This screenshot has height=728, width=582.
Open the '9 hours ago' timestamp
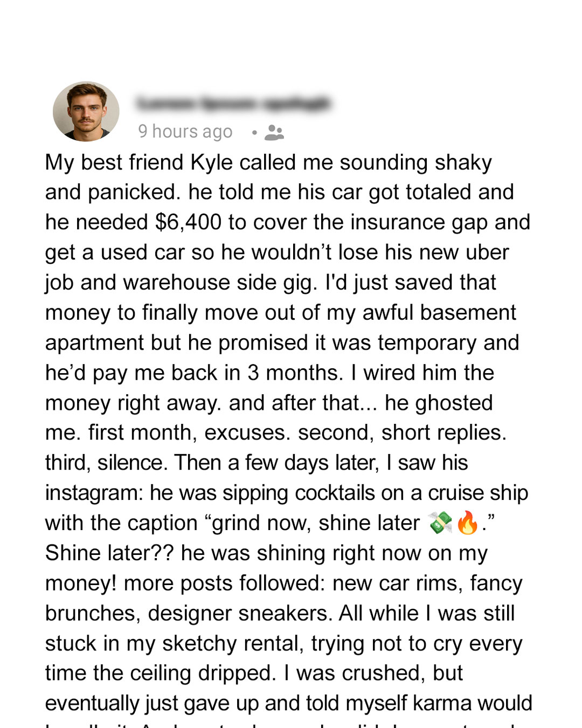click(x=185, y=131)
